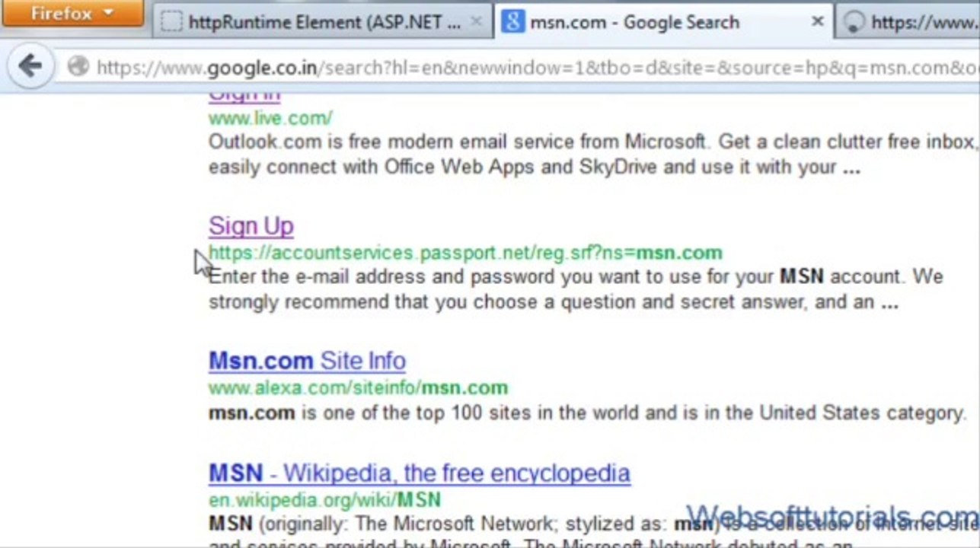
Task: Click the site identity globe icon
Action: pos(78,67)
